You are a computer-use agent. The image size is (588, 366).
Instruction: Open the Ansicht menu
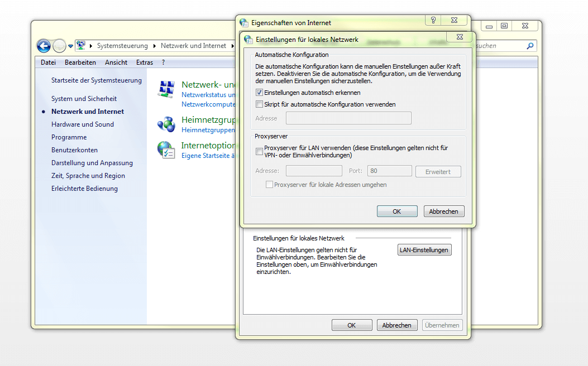(116, 62)
